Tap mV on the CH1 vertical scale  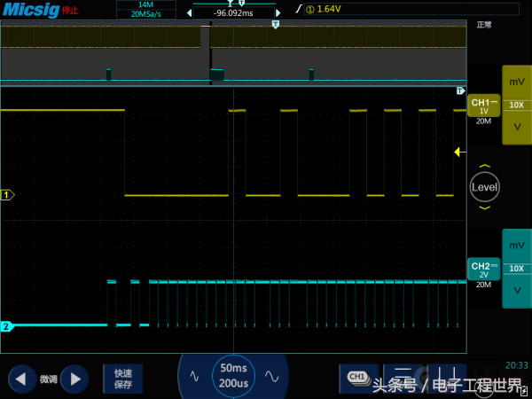coord(517,82)
